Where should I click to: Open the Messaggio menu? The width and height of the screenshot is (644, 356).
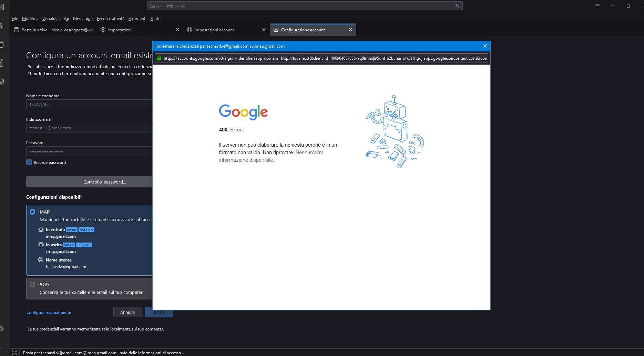83,19
